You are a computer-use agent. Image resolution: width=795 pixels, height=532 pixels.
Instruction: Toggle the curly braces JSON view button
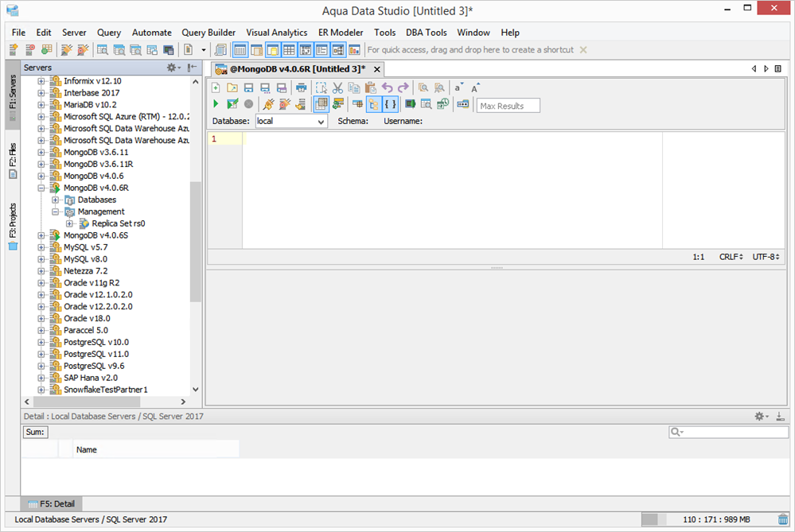391,104
